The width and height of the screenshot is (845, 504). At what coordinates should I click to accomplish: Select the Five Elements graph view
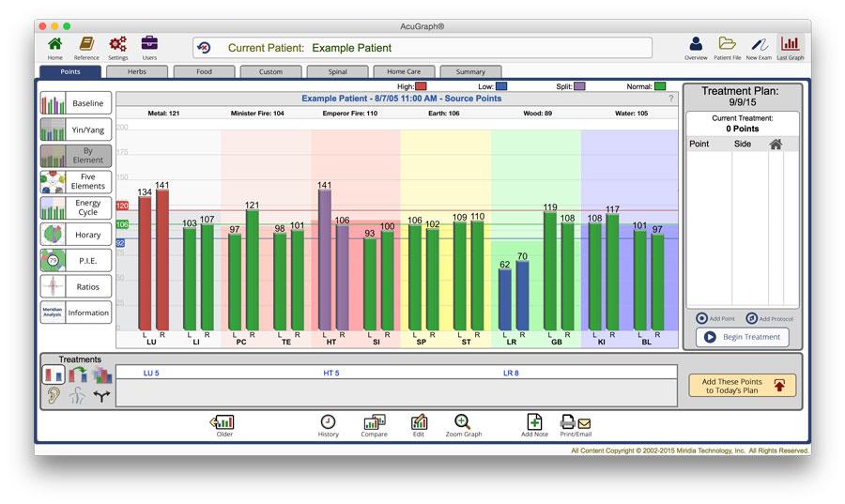point(75,182)
